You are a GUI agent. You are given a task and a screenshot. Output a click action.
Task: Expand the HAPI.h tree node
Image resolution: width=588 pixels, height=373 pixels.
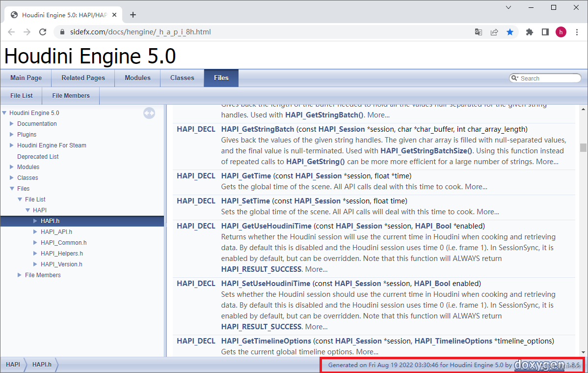click(x=35, y=221)
